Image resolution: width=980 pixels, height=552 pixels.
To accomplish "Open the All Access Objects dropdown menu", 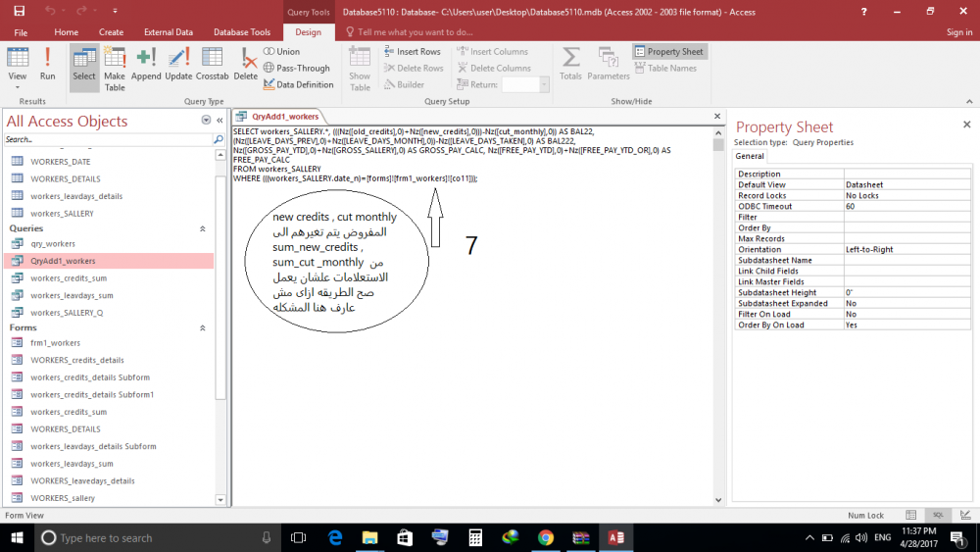I will tap(206, 120).
